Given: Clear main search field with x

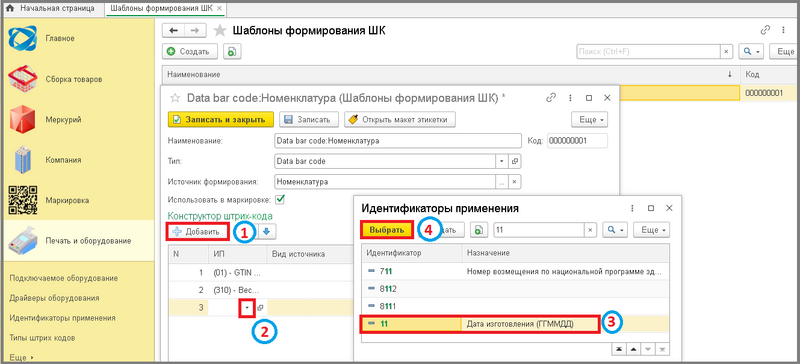Looking at the screenshot, I should pyautogui.click(x=726, y=52).
